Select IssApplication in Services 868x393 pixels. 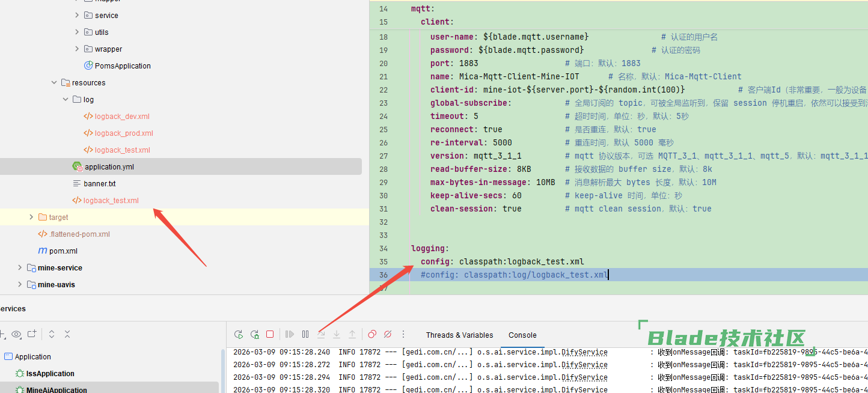pyautogui.click(x=50, y=374)
